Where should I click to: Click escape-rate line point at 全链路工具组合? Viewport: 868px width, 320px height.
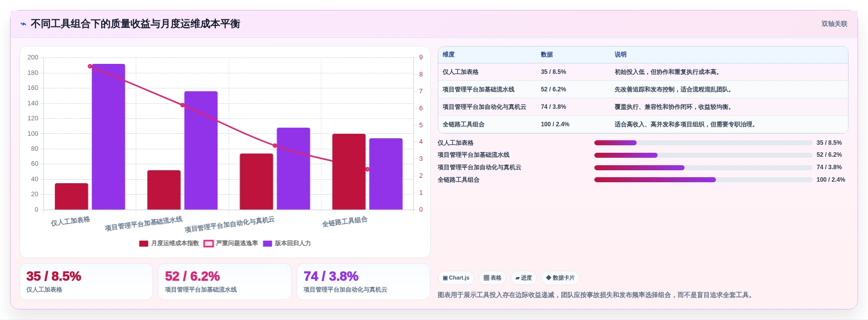[x=367, y=170]
